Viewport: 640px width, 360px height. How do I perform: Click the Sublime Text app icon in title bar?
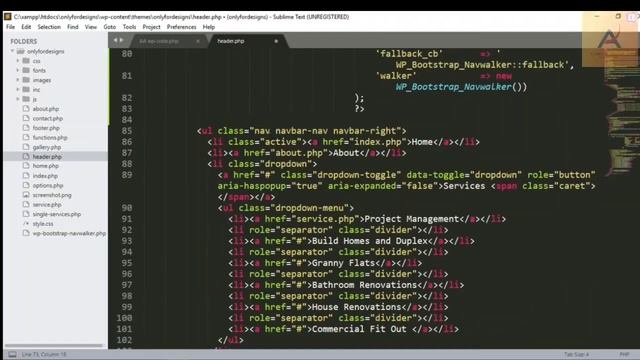tap(7, 17)
